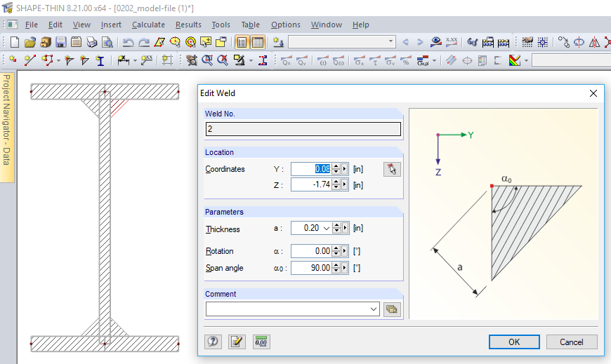Open the File menu
This screenshot has height=364, width=611.
tap(31, 25)
